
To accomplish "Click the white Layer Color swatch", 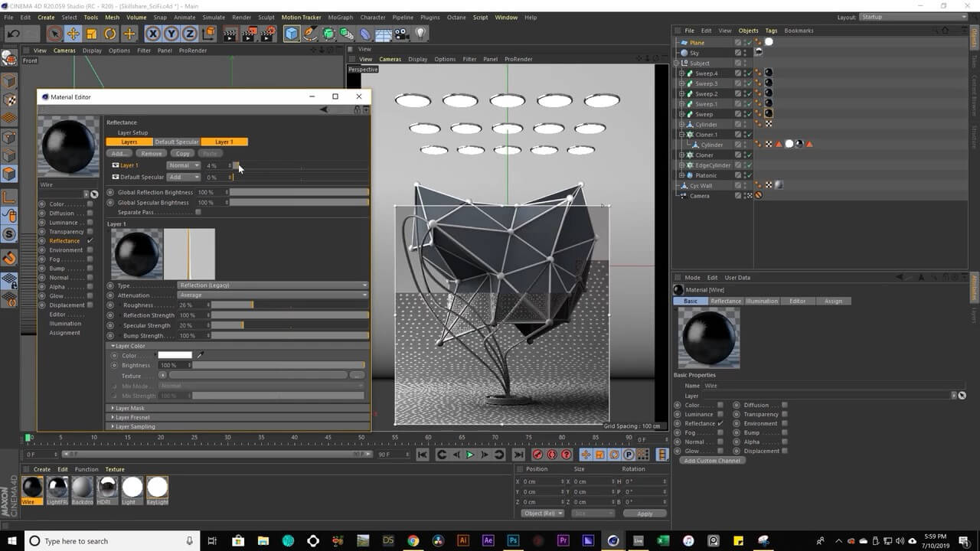I will 175,355.
